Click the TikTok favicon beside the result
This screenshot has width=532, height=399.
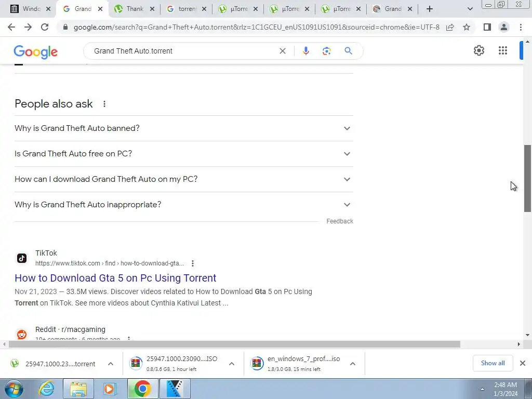(x=22, y=258)
